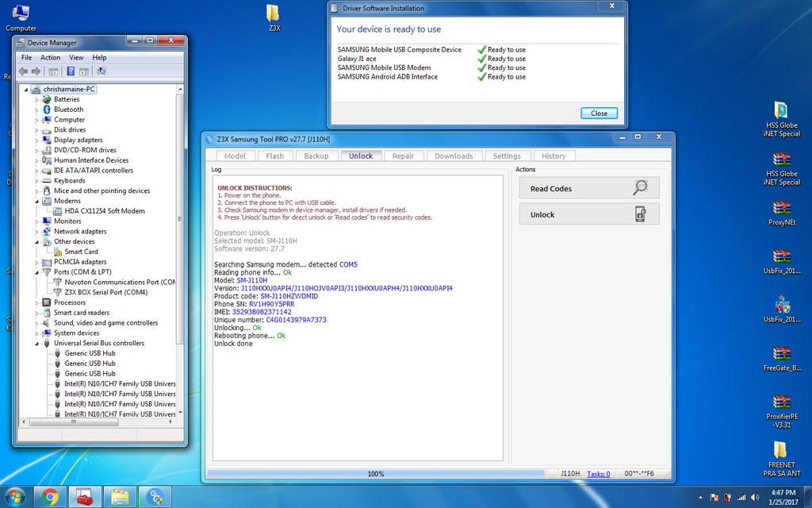Toggle the action pane toolbar icon
The width and height of the screenshot is (812, 508).
click(x=84, y=71)
